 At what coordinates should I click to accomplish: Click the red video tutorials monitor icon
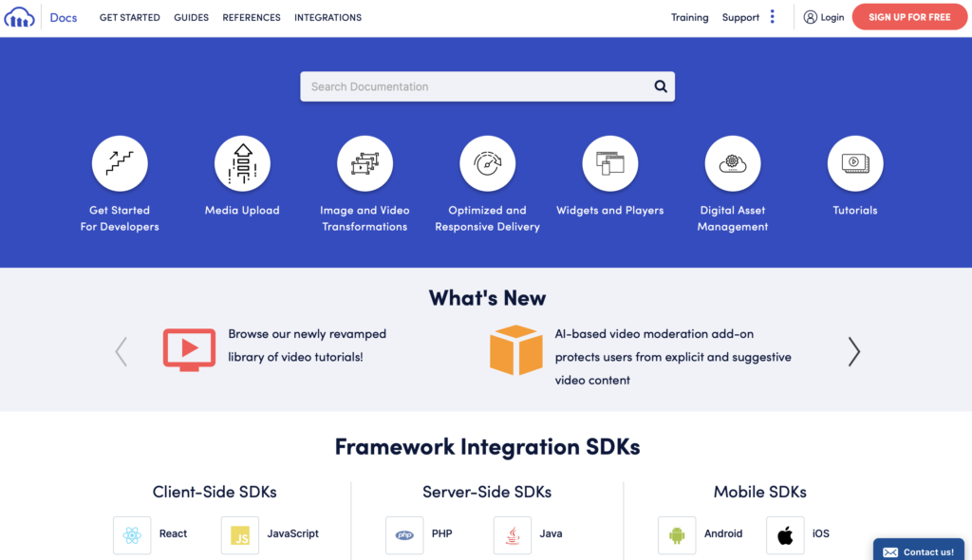[x=189, y=350]
